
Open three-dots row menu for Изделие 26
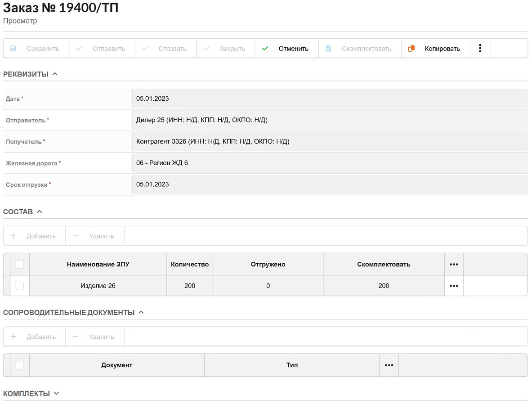(454, 286)
